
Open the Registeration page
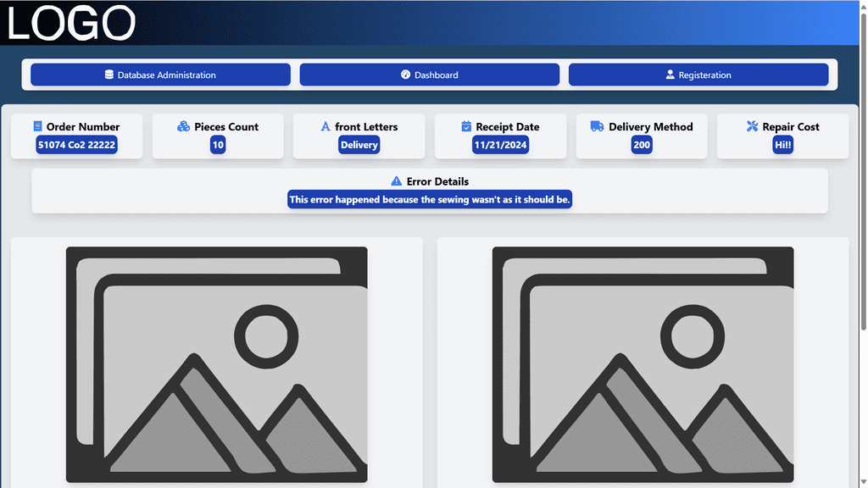click(698, 75)
